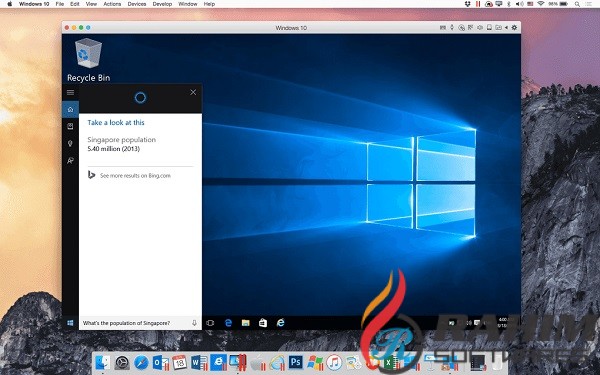Open the Window menu
The width and height of the screenshot is (600, 375).
(x=188, y=4)
